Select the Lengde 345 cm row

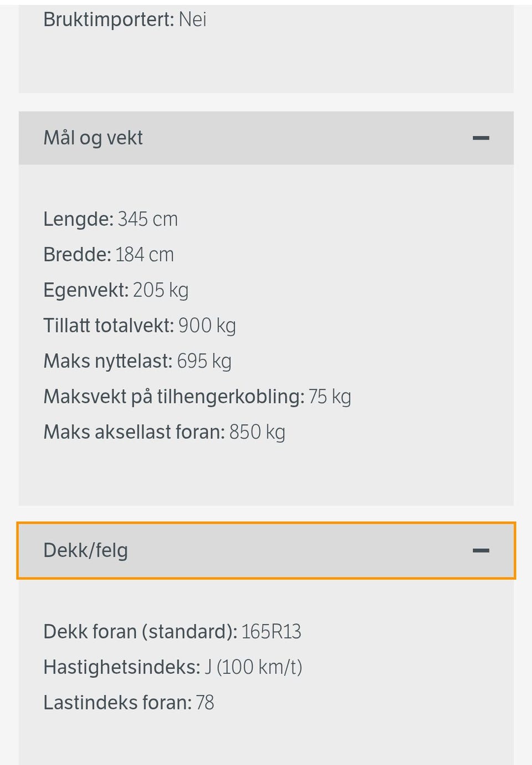(111, 219)
